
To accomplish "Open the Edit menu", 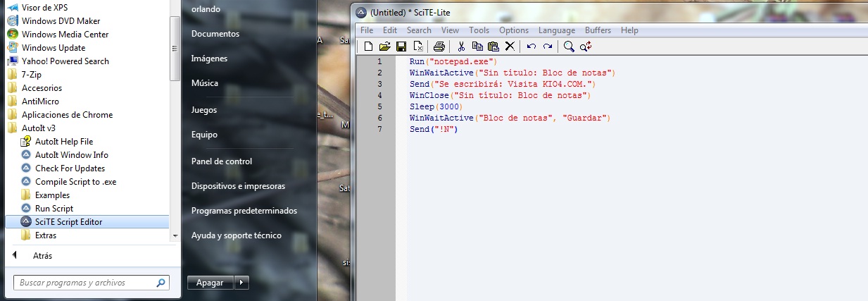I will click(x=390, y=30).
